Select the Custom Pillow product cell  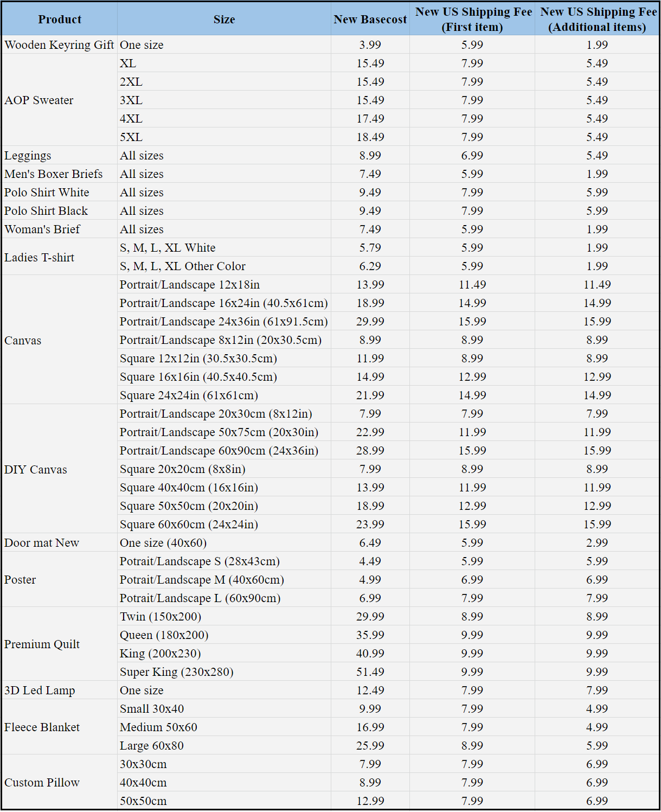coord(42,783)
